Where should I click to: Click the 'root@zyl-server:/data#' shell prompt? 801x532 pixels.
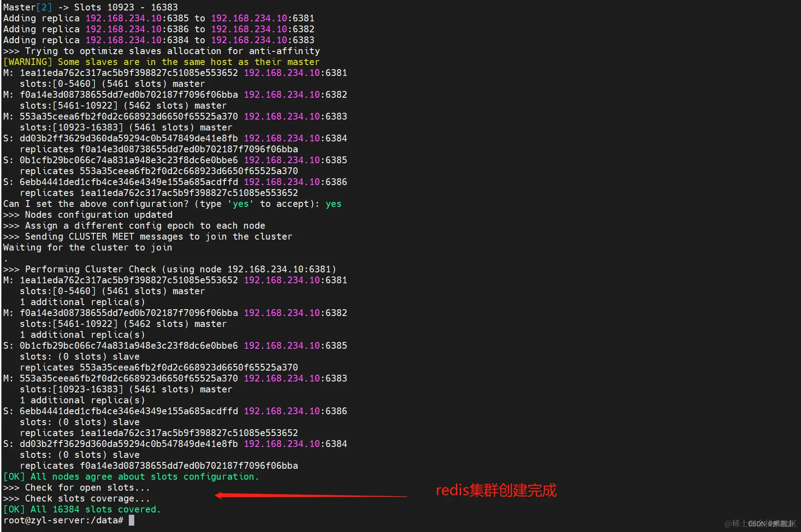tap(63, 520)
